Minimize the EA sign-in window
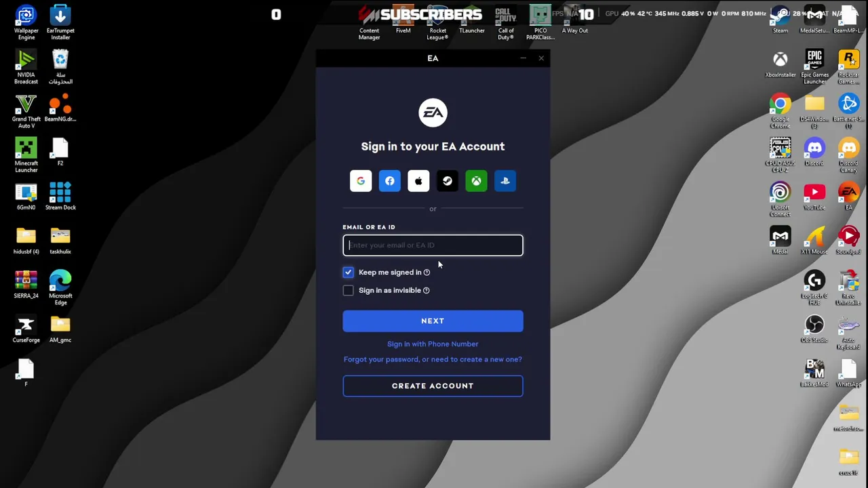The width and height of the screenshot is (868, 488). click(x=523, y=58)
